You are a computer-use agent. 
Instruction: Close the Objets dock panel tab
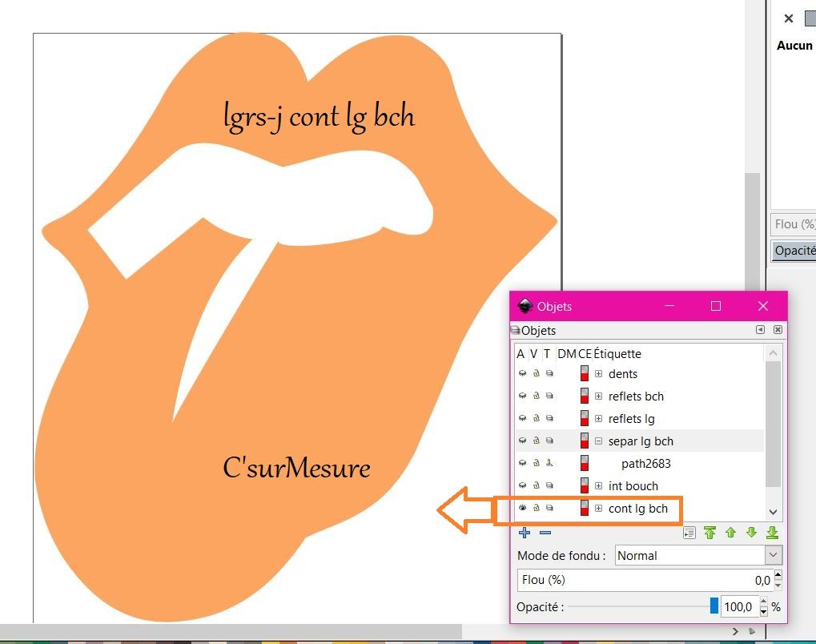[x=778, y=329]
